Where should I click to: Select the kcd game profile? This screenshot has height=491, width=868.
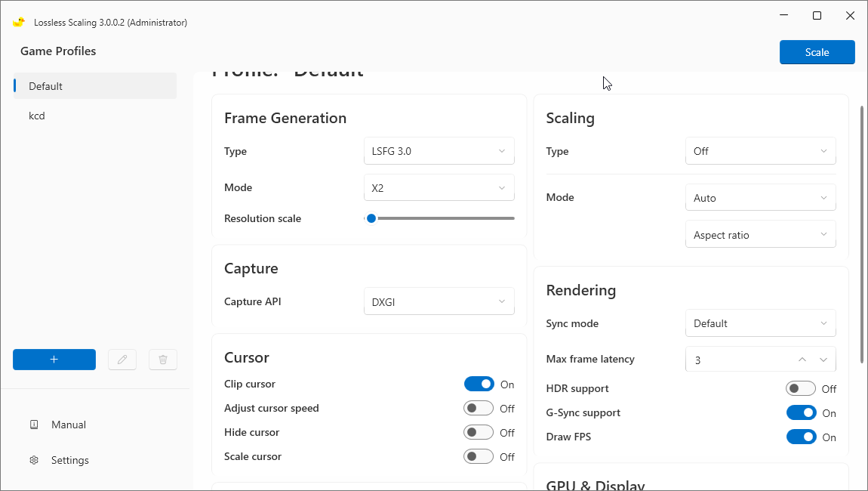(x=94, y=116)
